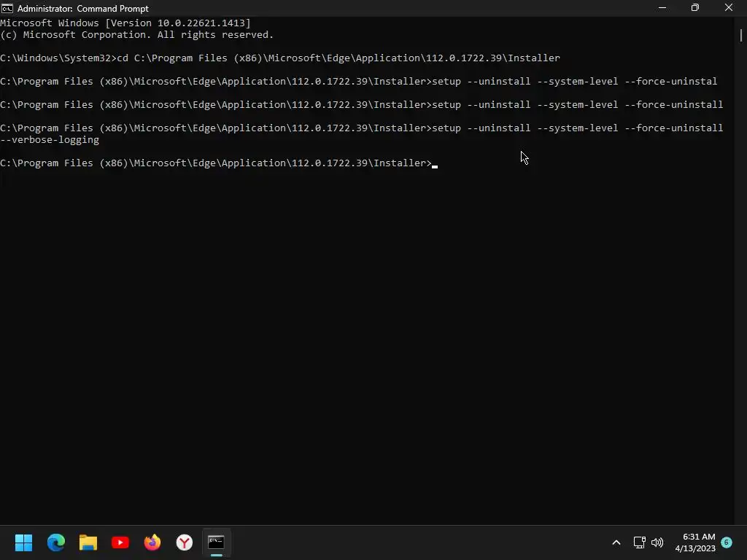Open Yandex Browser from the taskbar
Viewport: 747px width, 560px height.
pyautogui.click(x=185, y=542)
